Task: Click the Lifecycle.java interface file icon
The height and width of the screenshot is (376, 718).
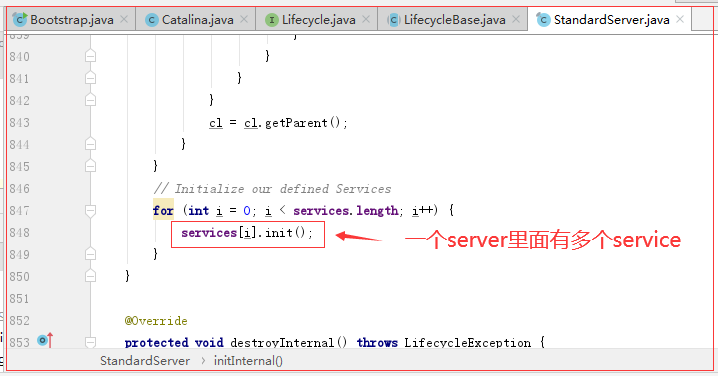Action: point(272,20)
